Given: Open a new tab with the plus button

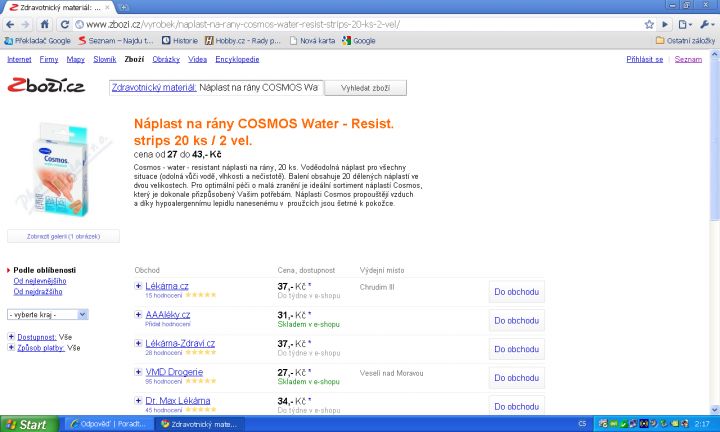Looking at the screenshot, I should point(124,7).
